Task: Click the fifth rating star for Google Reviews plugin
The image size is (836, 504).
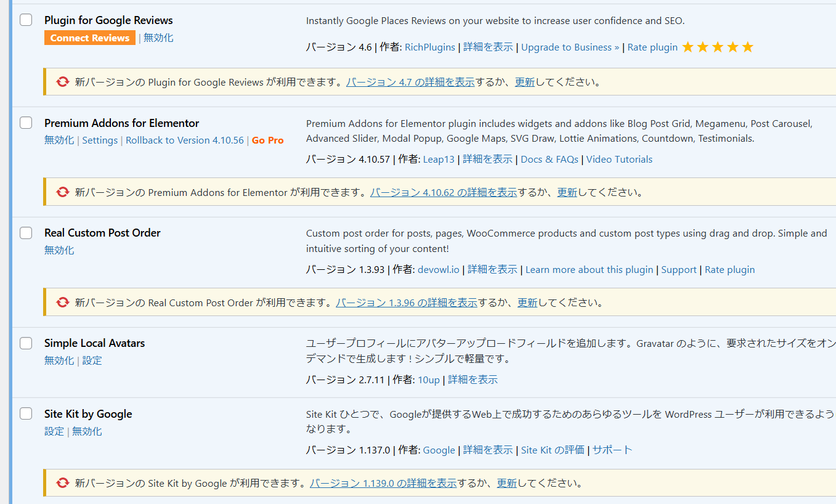Action: point(747,47)
